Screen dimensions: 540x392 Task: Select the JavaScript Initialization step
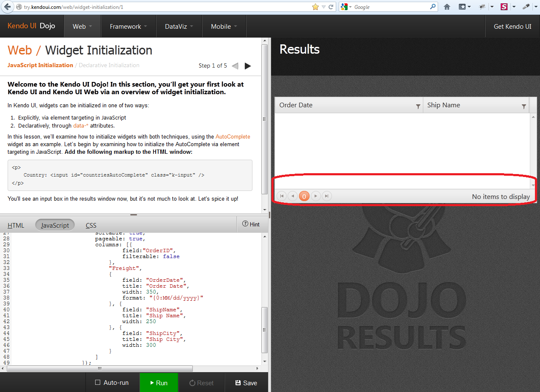point(40,65)
